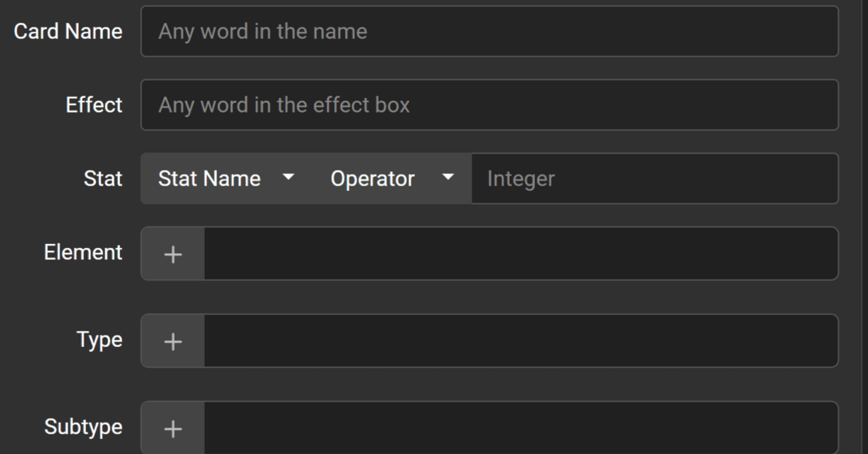Click placeholder "Any word in the name"

[x=262, y=31]
